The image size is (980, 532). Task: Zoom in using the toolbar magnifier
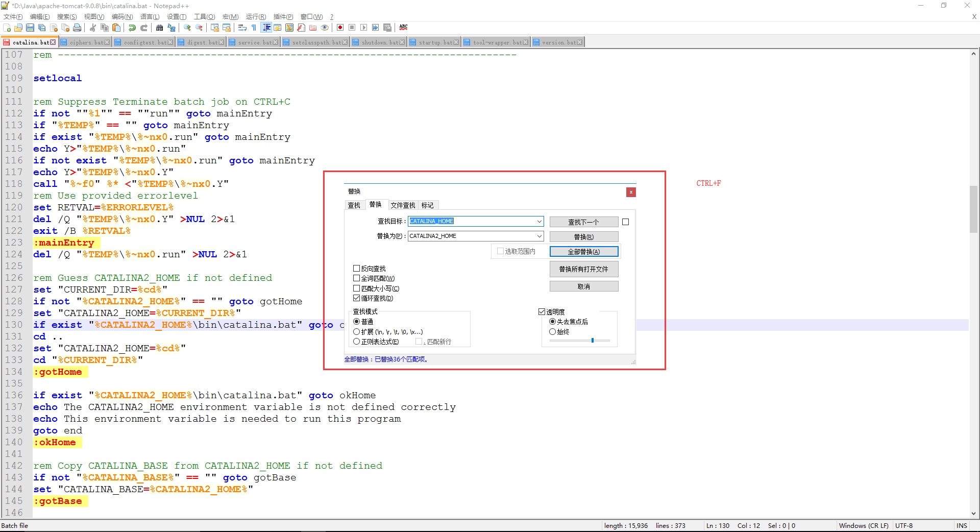187,28
